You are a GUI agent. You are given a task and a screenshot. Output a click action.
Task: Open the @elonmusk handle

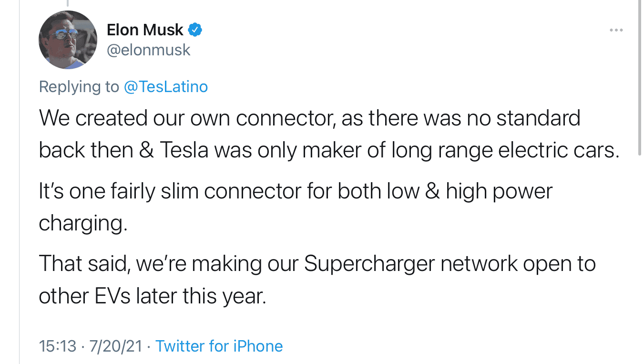pos(149,50)
